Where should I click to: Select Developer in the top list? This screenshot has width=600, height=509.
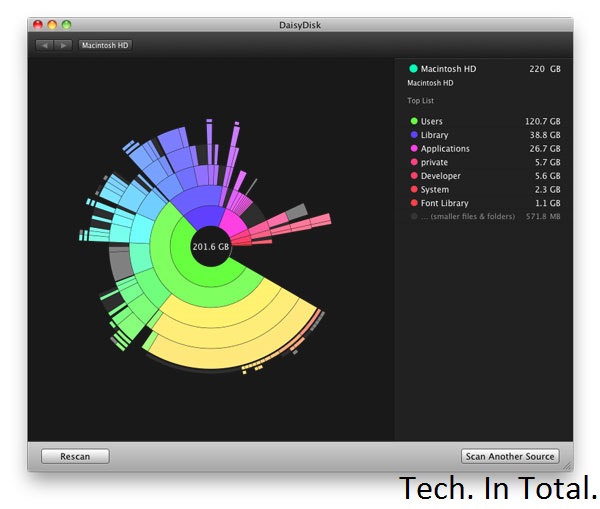pos(485,176)
